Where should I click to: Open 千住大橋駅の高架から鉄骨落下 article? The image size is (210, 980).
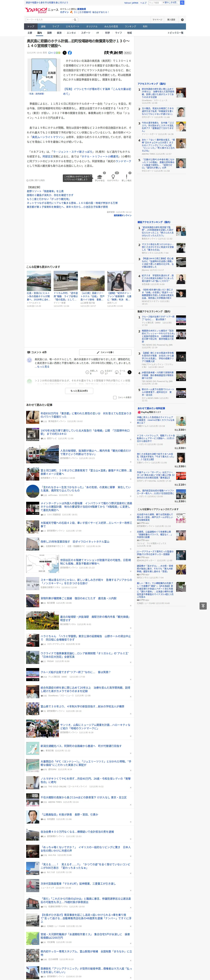83,797
